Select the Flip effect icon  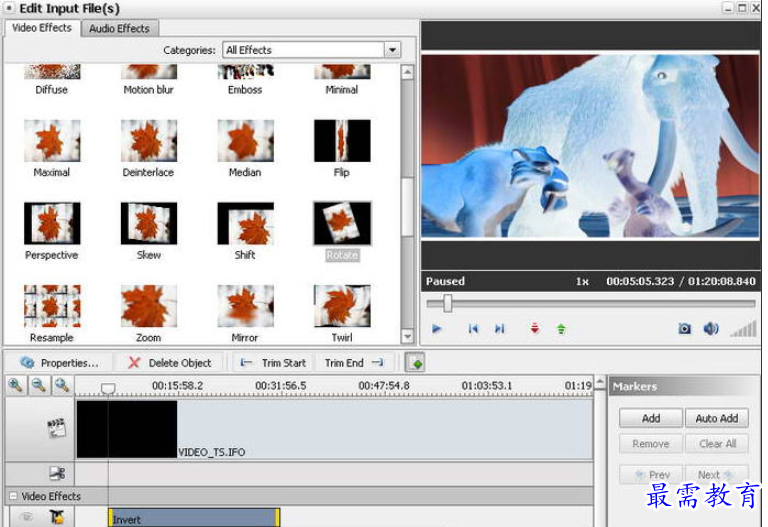coord(342,141)
